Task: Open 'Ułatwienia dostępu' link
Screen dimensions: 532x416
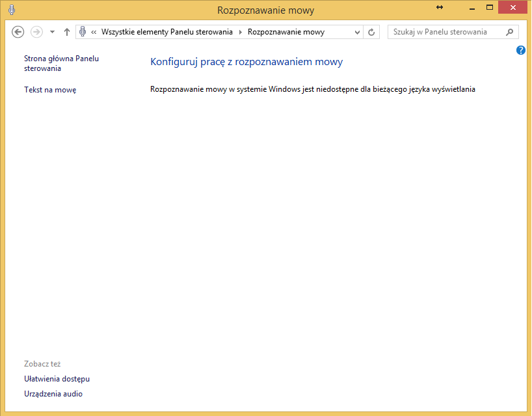Action: pyautogui.click(x=57, y=379)
